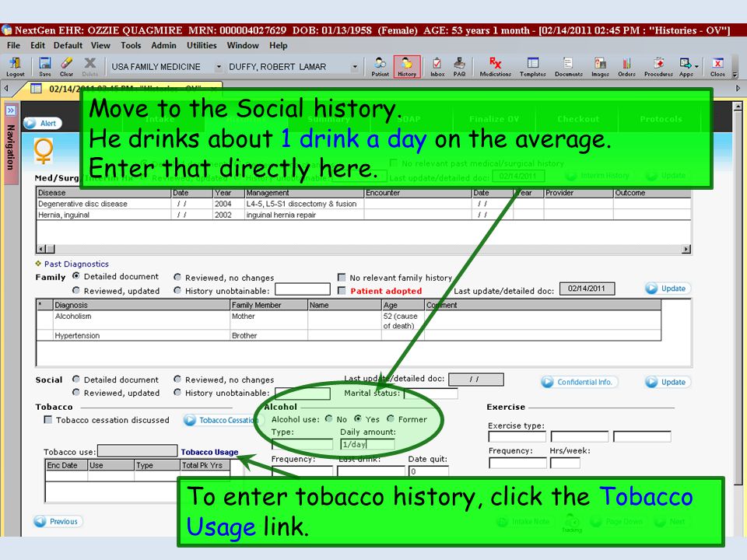
Task: Open the Documents toolbar icon
Action: (568, 66)
